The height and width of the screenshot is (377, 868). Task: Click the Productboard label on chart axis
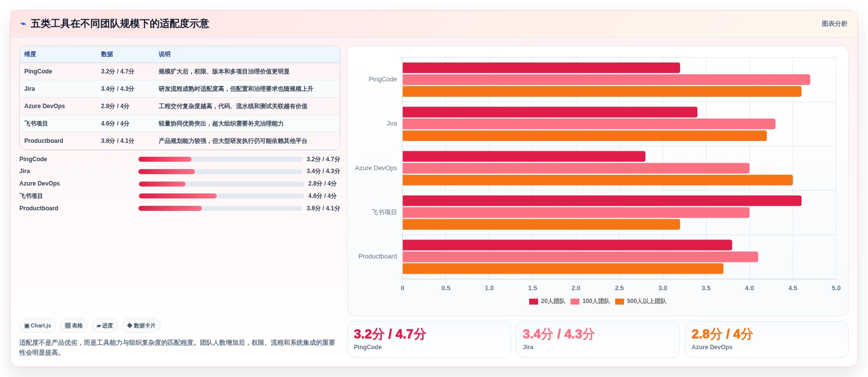pos(377,256)
